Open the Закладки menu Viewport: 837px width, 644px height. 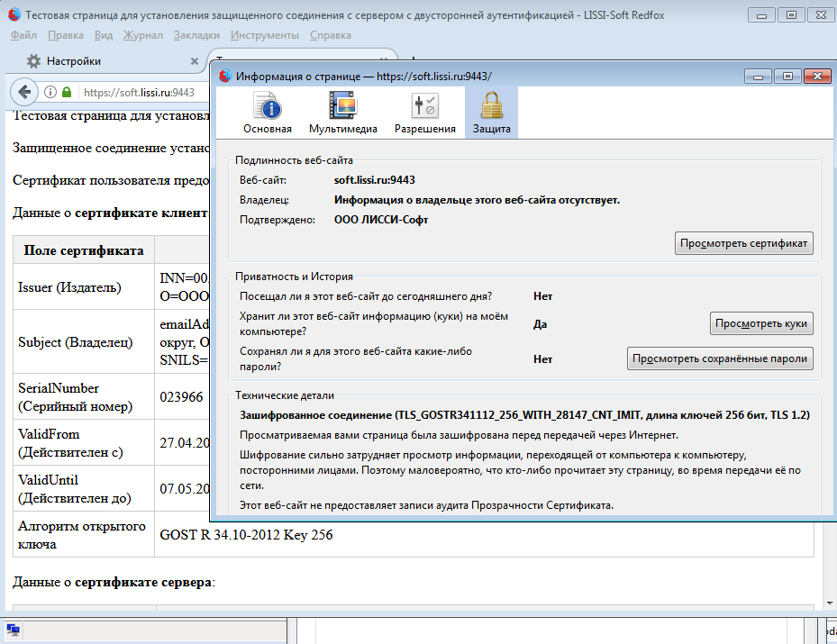196,35
